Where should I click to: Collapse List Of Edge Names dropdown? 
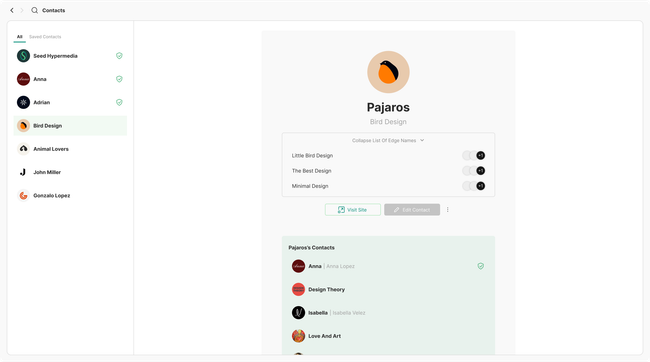point(388,141)
